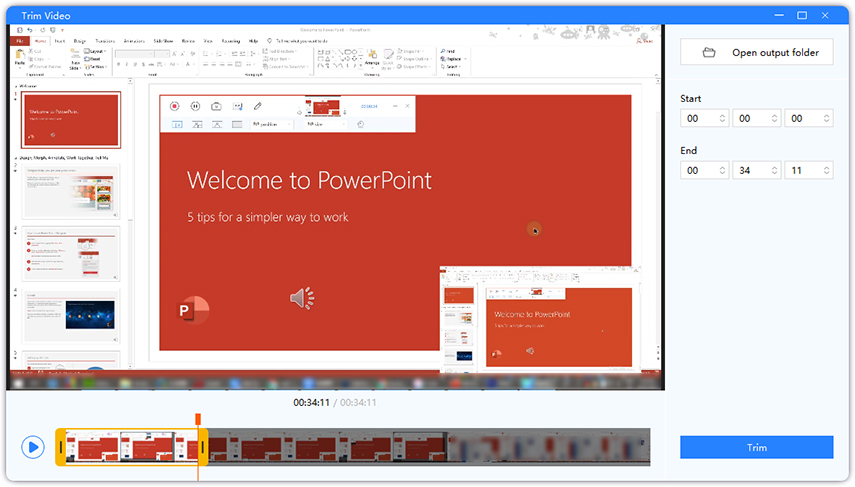Screen dimensions: 855x487
Task: Click the End label
Action: point(688,151)
